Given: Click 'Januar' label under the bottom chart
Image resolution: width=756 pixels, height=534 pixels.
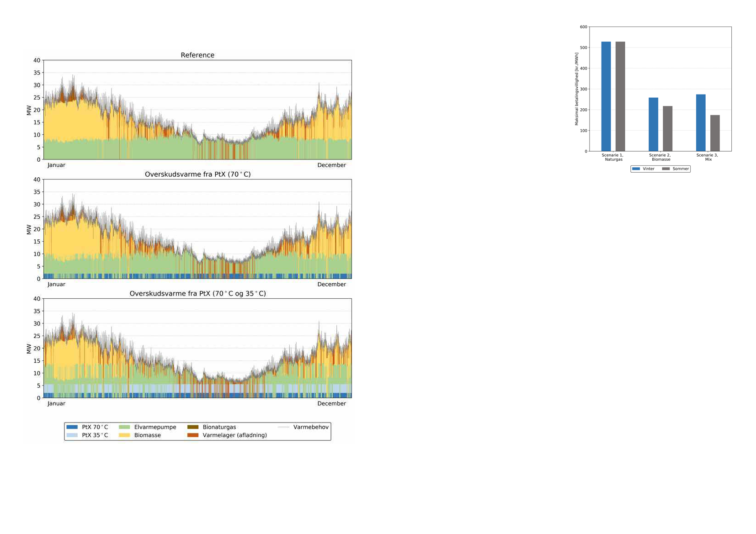Looking at the screenshot, I should click(56, 404).
